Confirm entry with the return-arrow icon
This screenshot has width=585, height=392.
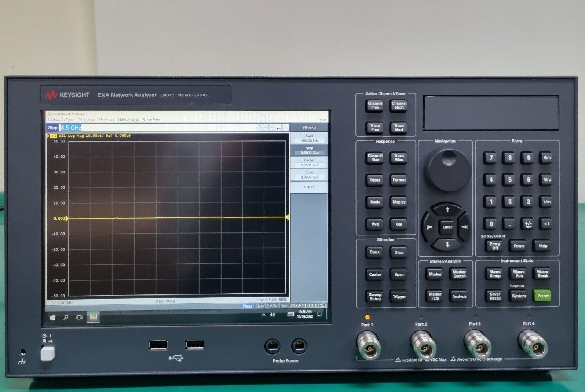(x=279, y=128)
